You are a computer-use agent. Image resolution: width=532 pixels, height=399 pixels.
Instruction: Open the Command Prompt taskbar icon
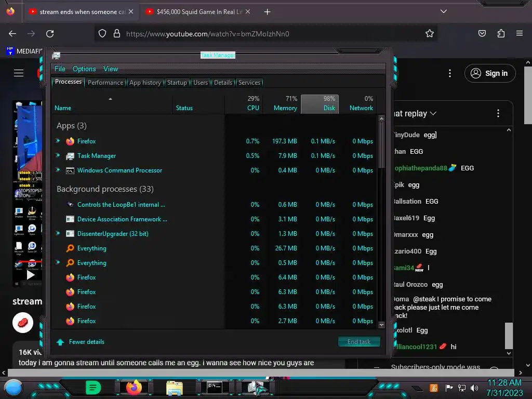[215, 388]
